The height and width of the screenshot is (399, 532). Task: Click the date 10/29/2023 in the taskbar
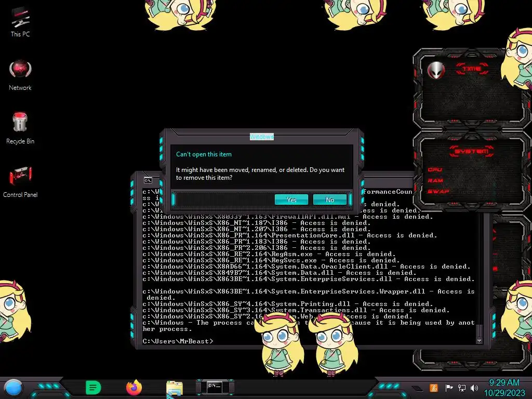point(504,393)
